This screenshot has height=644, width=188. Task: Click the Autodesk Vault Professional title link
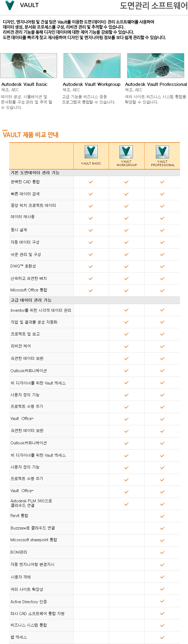pos(156,84)
